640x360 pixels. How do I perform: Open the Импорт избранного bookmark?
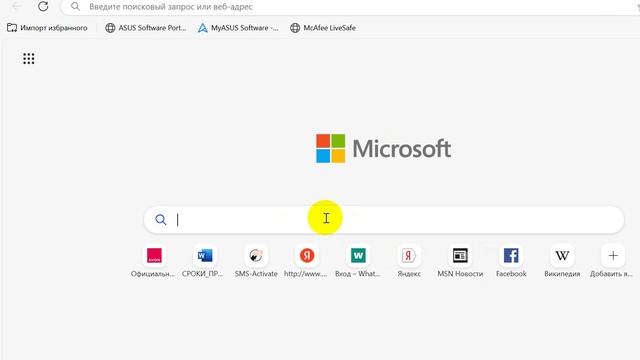coord(47,28)
